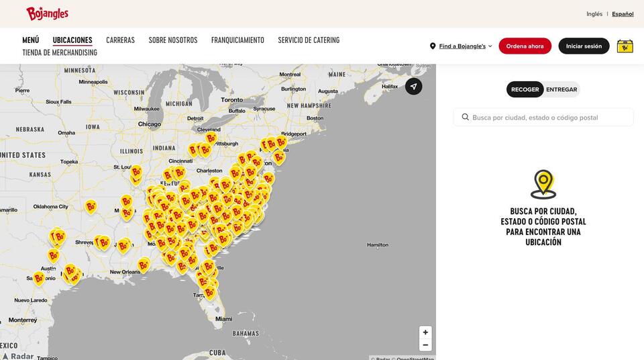
Task: Click the Miami label on map
Action: tap(224, 319)
